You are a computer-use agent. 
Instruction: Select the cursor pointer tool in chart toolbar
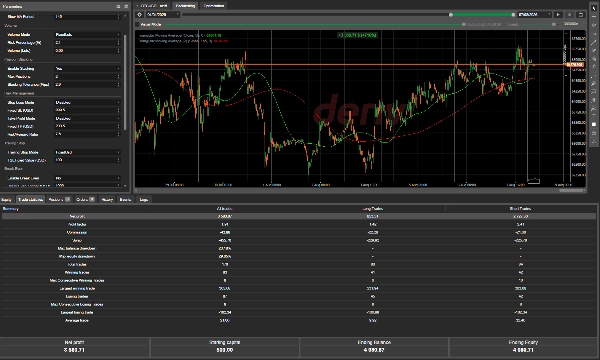click(x=594, y=8)
